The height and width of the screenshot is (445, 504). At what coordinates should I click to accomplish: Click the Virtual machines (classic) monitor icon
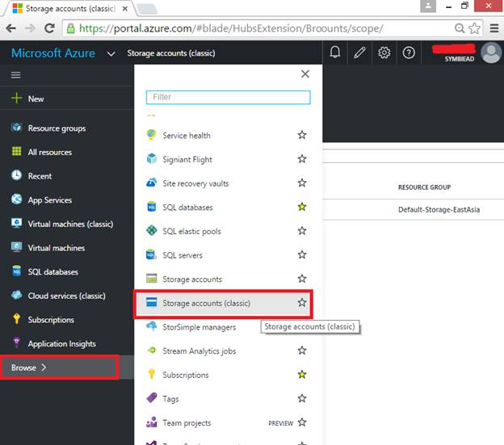pyautogui.click(x=16, y=223)
